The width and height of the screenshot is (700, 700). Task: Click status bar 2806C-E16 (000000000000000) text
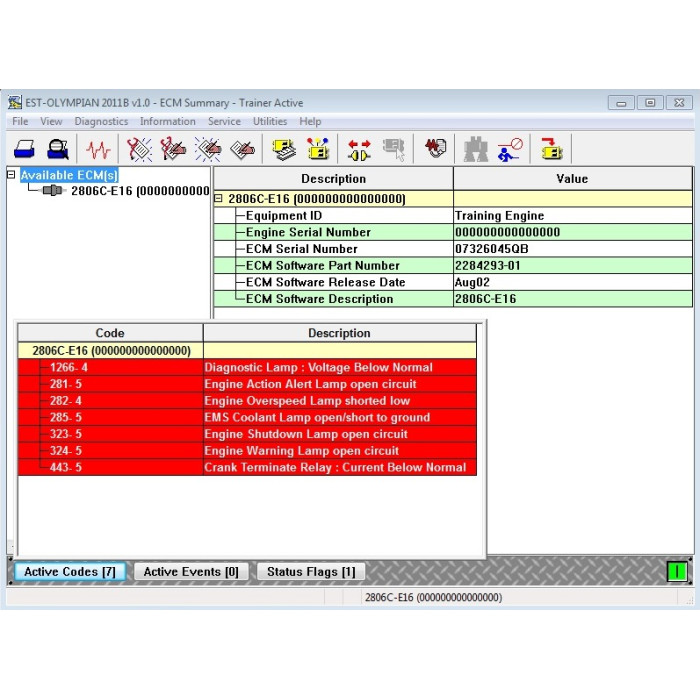point(433,597)
